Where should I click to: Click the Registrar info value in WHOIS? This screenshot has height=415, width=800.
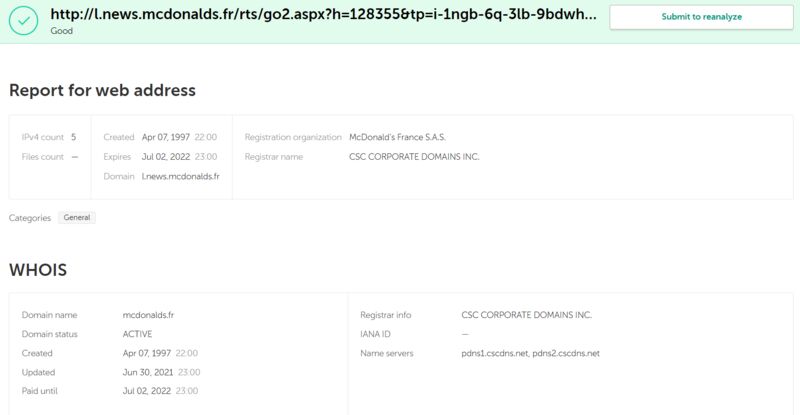pos(526,315)
